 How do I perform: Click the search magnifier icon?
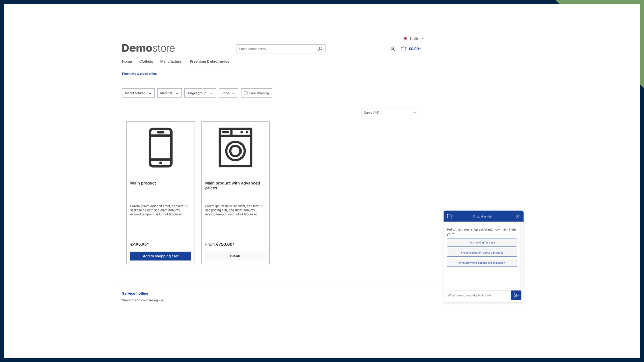320,49
